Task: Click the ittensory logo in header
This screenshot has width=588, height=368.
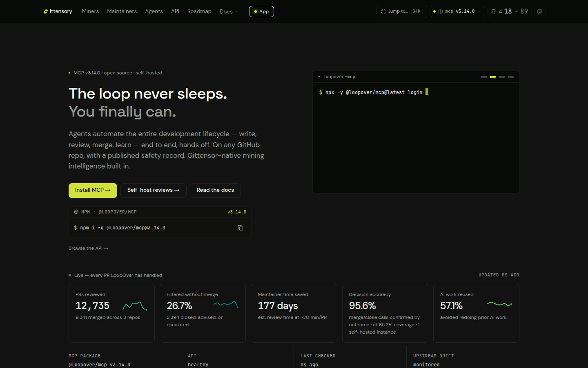Action: point(58,11)
